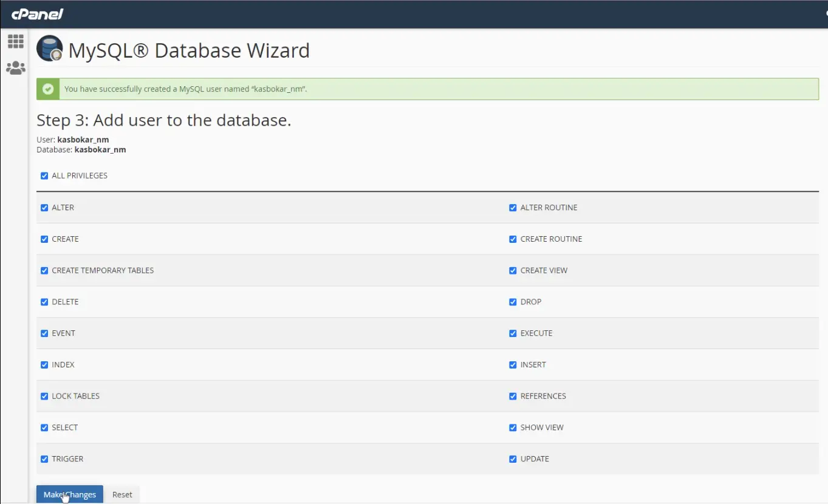Click the Step 3 heading text

pos(164,120)
